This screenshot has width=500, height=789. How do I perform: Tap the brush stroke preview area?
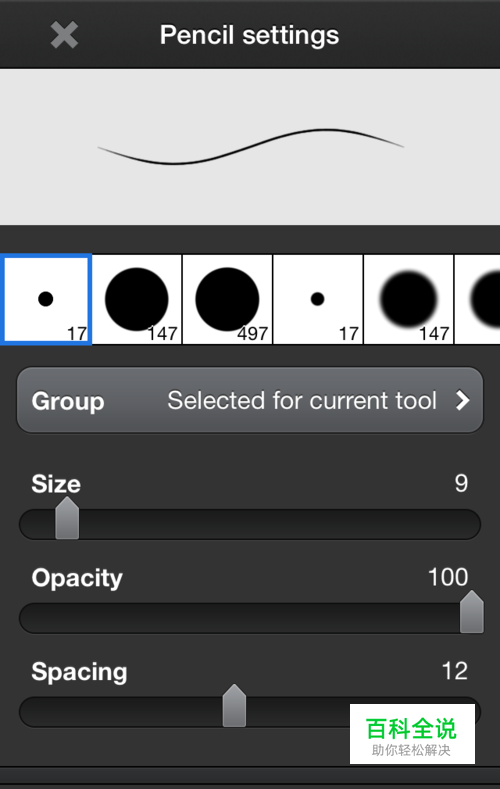(x=250, y=147)
